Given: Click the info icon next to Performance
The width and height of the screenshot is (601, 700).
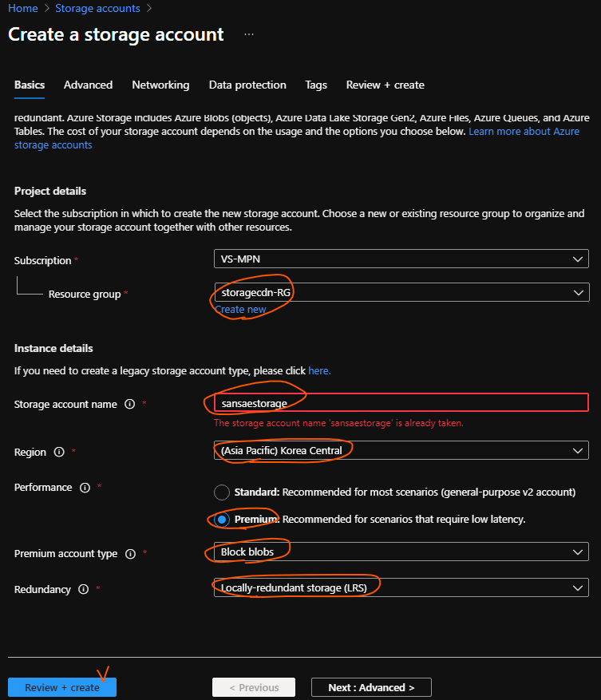Looking at the screenshot, I should point(85,488).
